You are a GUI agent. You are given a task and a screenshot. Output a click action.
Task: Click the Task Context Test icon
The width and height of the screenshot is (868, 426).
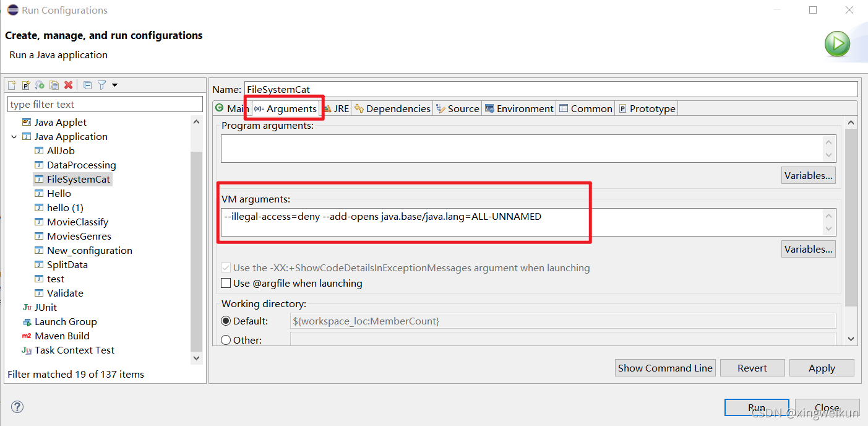point(27,350)
